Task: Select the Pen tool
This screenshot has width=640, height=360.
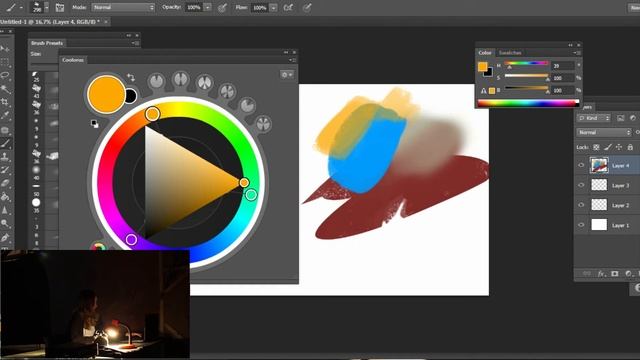Action: pos(5,237)
